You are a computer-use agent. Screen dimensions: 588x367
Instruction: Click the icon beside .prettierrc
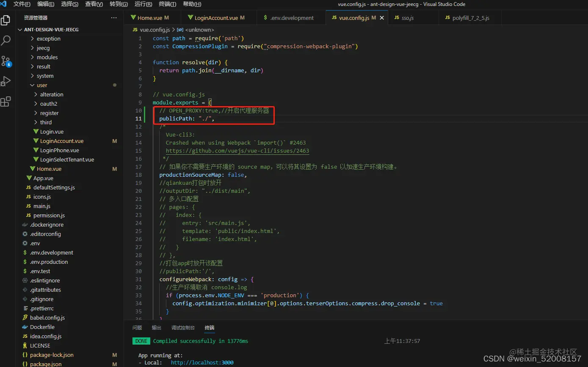(x=25, y=308)
